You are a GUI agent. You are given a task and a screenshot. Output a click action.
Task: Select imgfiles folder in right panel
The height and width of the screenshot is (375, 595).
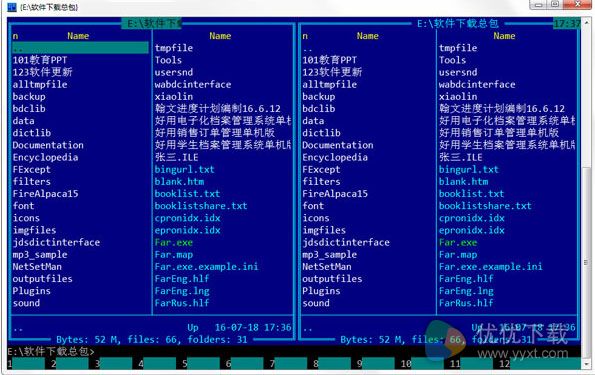click(324, 230)
